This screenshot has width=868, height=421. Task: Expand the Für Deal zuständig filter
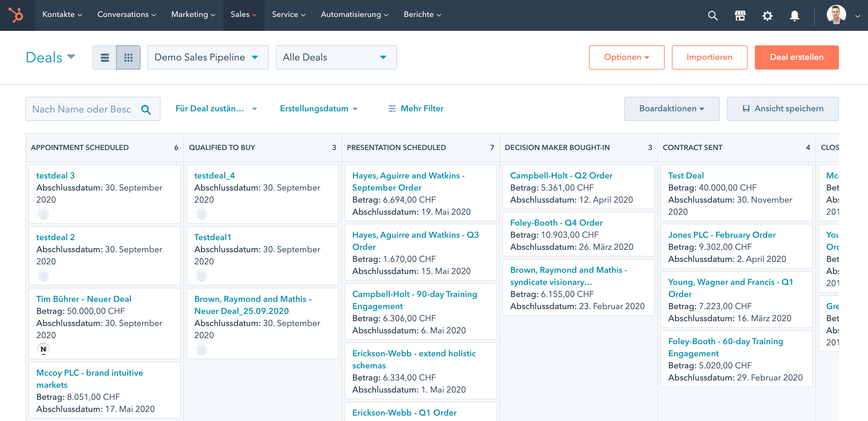click(x=216, y=109)
